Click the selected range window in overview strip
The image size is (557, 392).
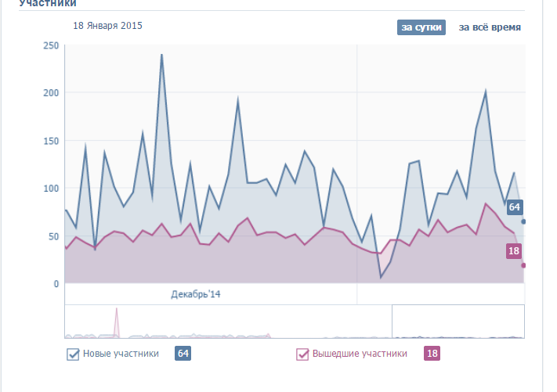(x=458, y=321)
